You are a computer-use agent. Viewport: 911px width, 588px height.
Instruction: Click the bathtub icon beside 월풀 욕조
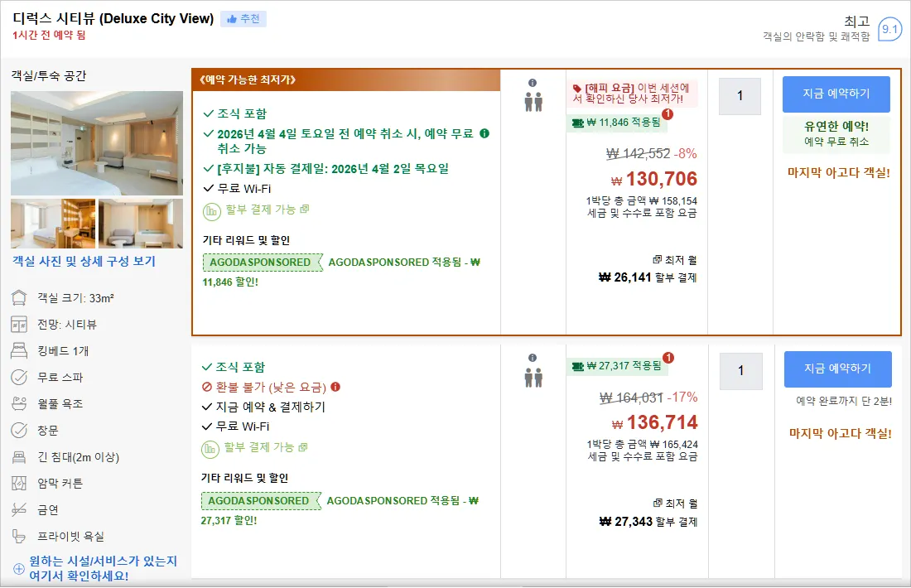click(x=19, y=404)
